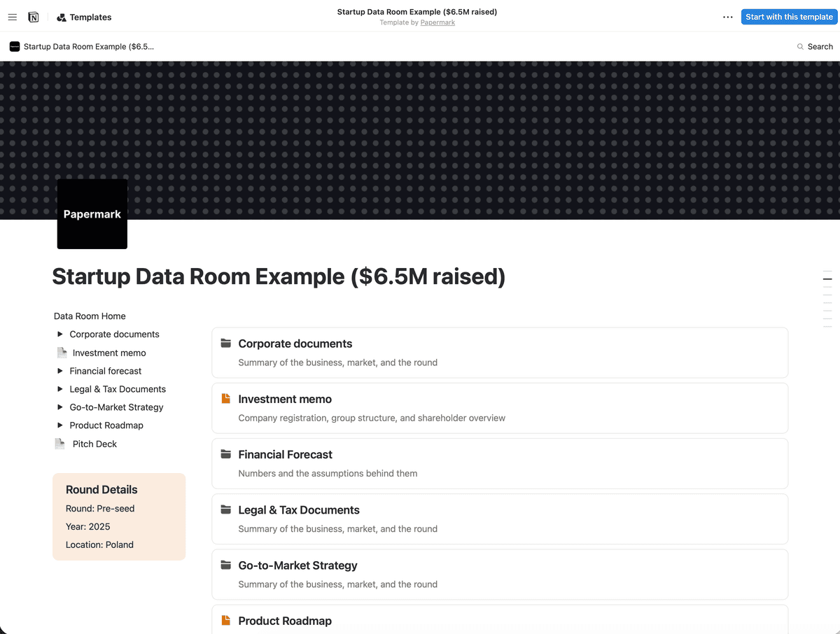Click the Data Room Home text

(x=90, y=316)
